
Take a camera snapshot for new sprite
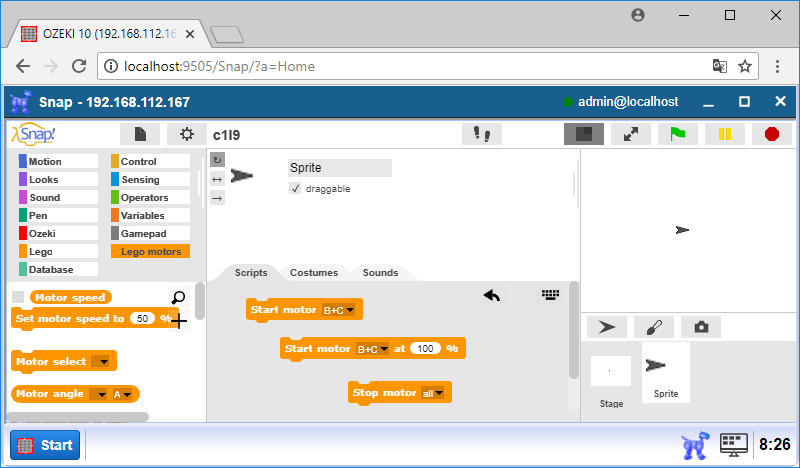pyautogui.click(x=701, y=327)
